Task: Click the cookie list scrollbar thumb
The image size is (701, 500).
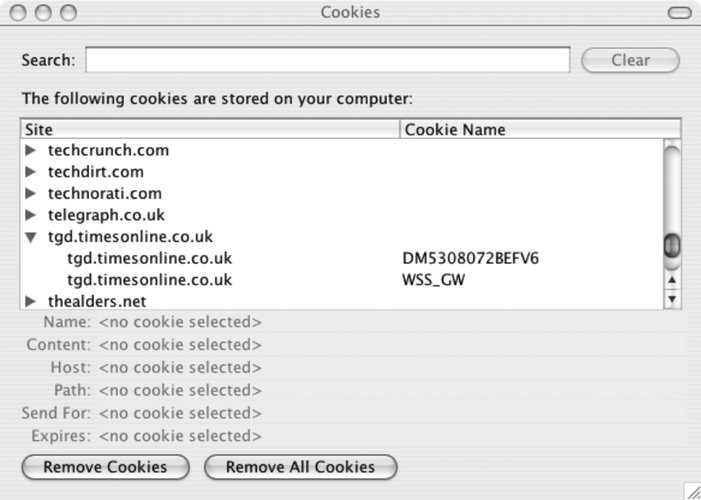Action: coord(672,245)
